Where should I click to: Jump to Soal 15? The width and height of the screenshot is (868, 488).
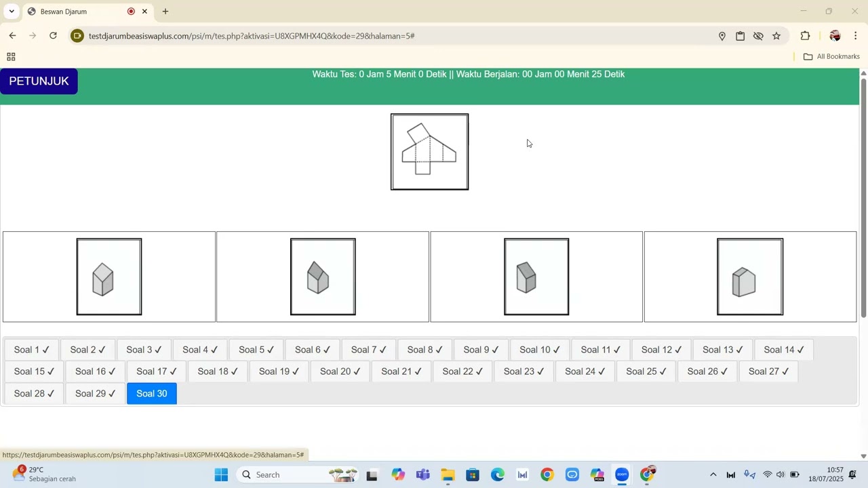pyautogui.click(x=35, y=371)
